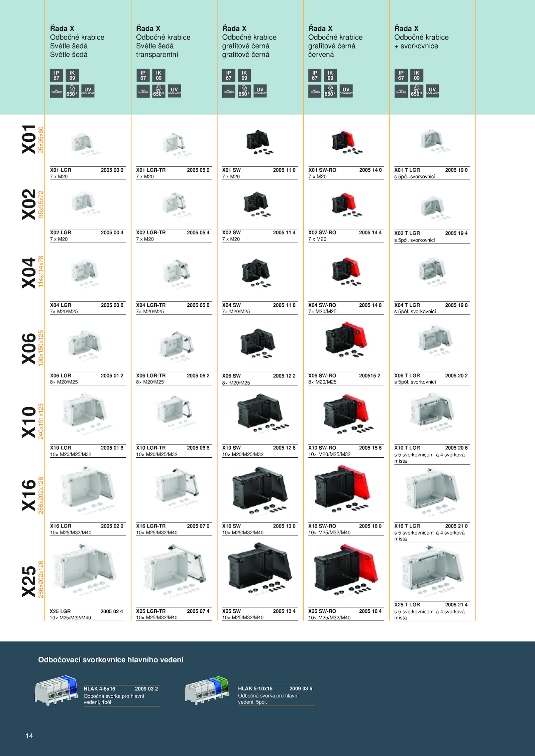Click the X25 row dimensions 286x202x126
This screenshot has width=535, height=756.
click(x=41, y=580)
